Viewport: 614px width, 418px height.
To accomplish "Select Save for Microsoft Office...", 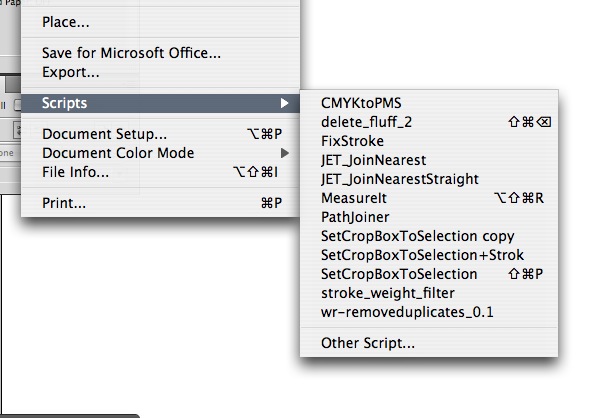I will tap(161, 53).
